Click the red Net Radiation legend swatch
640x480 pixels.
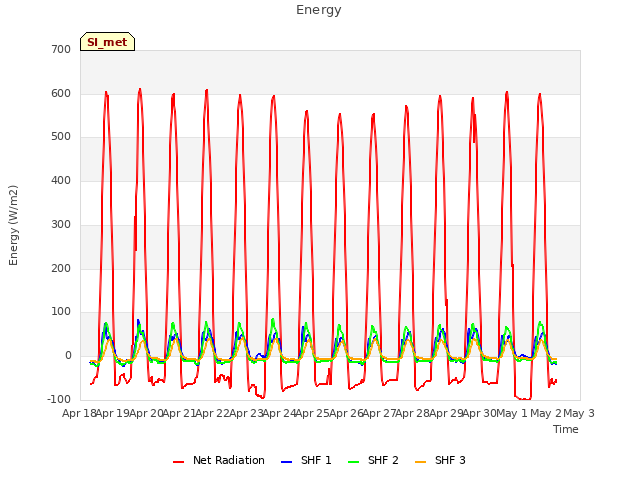[x=178, y=462]
